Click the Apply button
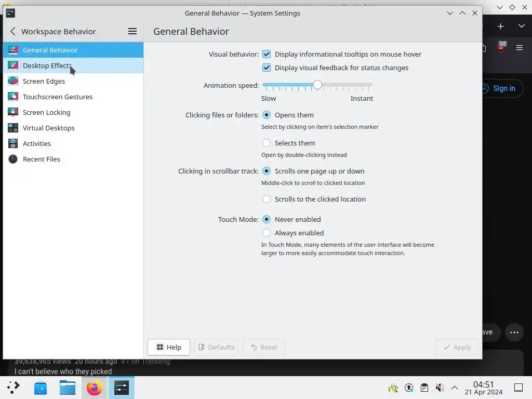The height and width of the screenshot is (399, 532). click(x=457, y=347)
